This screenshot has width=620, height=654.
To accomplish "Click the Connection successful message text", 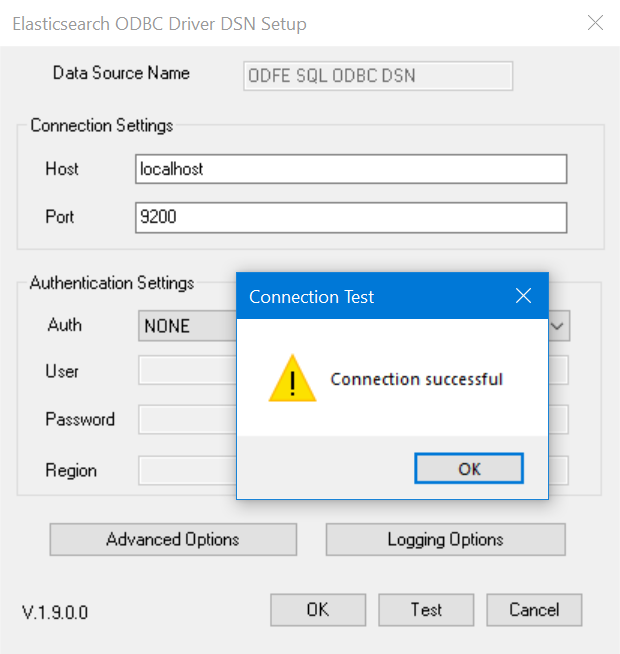I will (x=417, y=379).
